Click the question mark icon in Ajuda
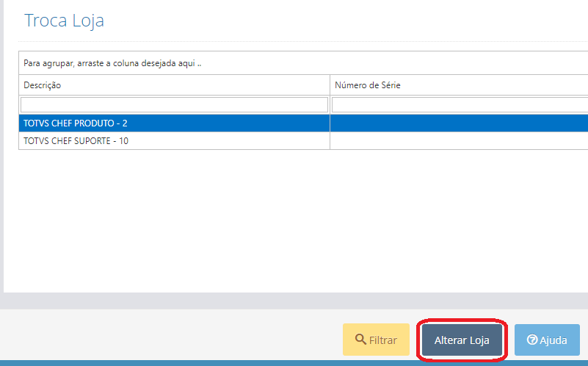Screen dimensions: 588x366 [x=532, y=340]
